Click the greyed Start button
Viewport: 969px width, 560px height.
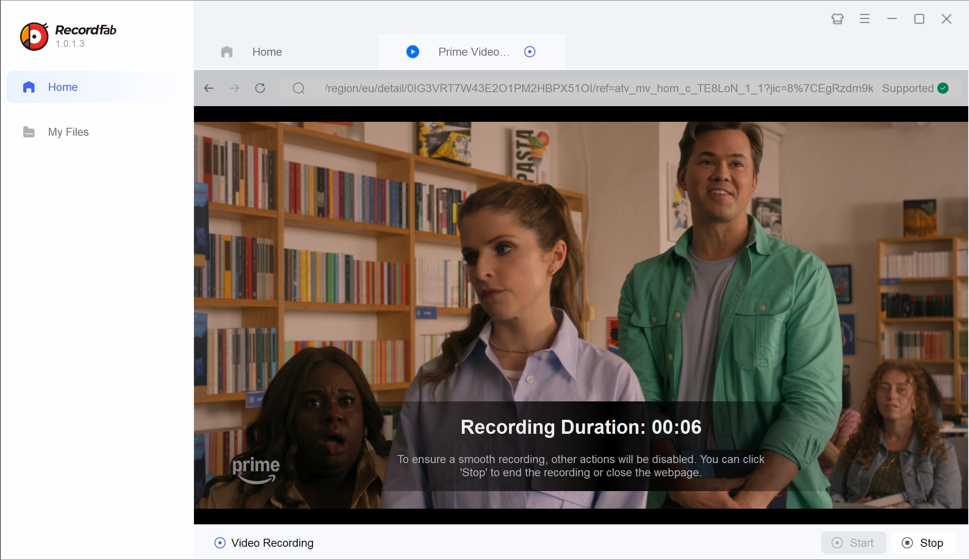(854, 543)
